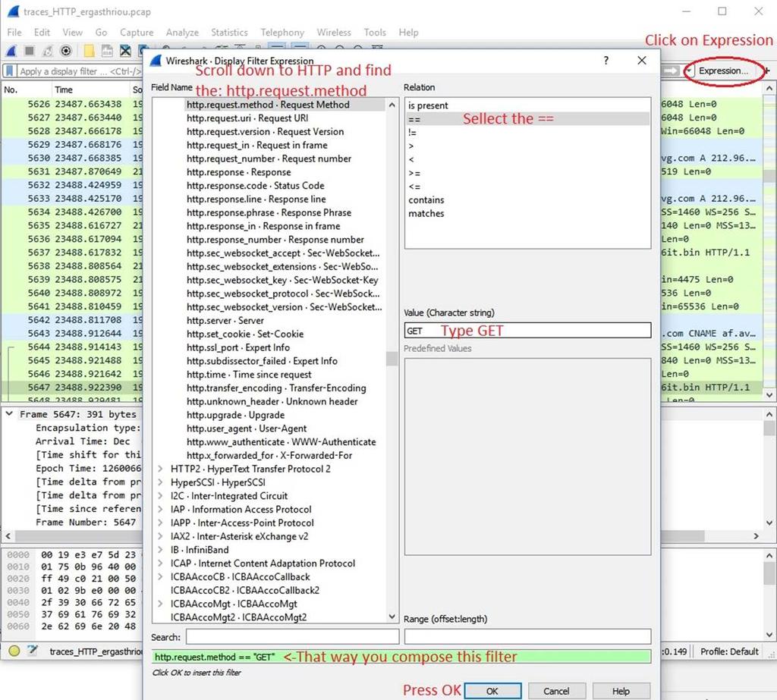Click the dialog's question mark help icon
Screen dimensions: 777x700
[606, 61]
